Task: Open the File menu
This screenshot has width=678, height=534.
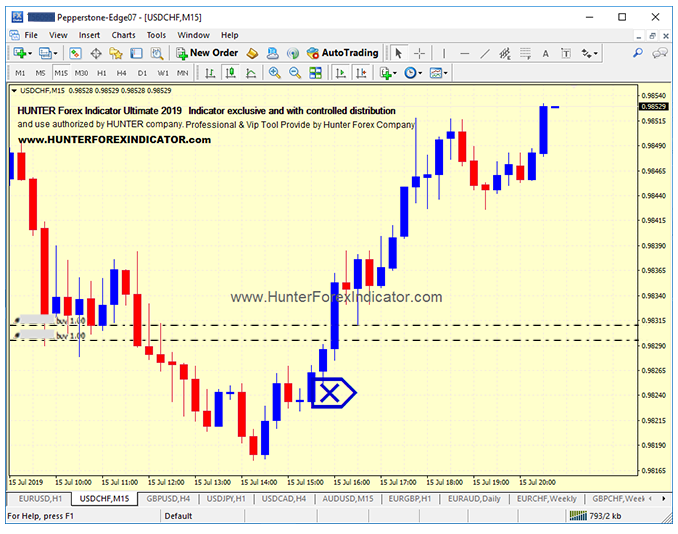Action: 31,35
